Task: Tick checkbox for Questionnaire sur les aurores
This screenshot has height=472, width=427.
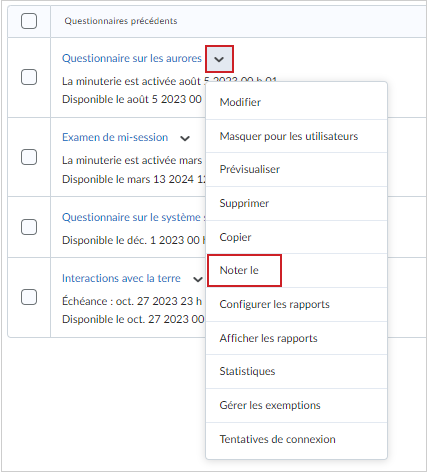Action: (x=29, y=77)
